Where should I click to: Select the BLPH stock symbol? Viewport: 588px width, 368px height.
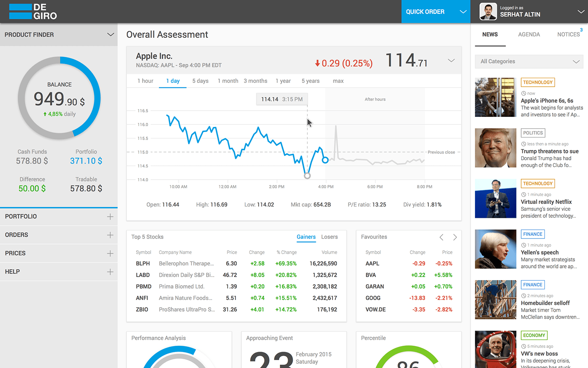pyautogui.click(x=143, y=263)
